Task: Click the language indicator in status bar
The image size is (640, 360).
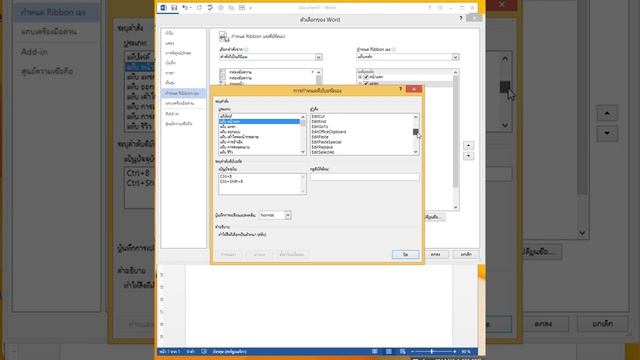Action: pos(229,351)
